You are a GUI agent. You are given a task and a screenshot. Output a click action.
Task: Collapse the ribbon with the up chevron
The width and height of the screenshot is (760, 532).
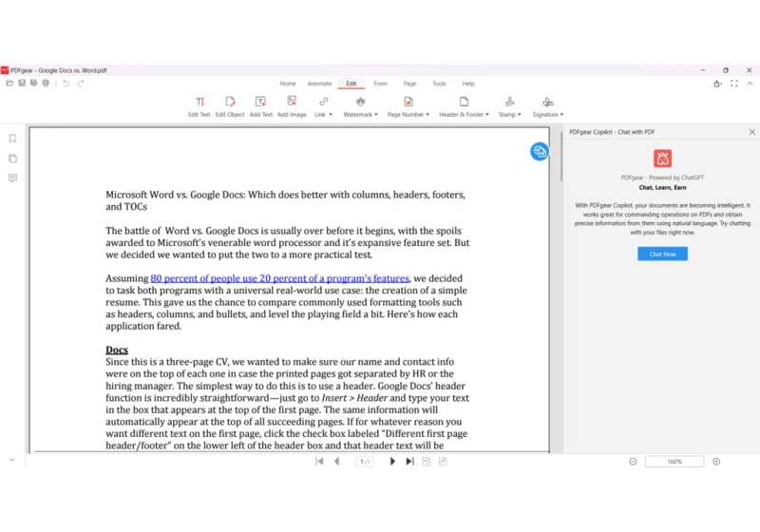(x=750, y=84)
